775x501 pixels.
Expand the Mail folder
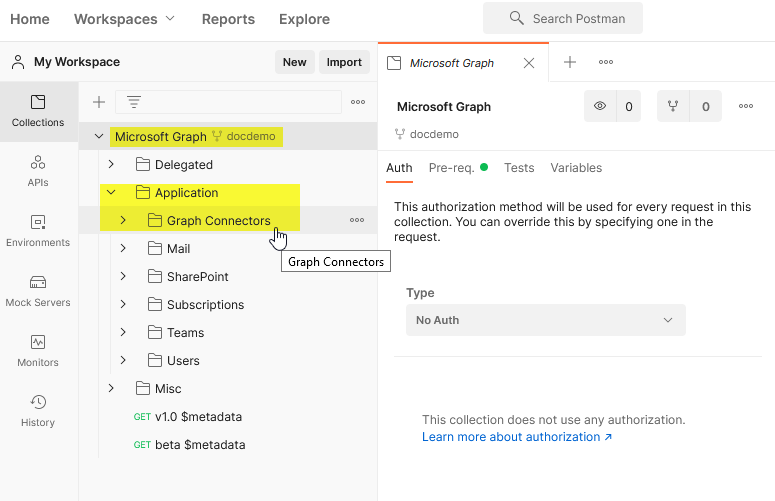tap(123, 249)
